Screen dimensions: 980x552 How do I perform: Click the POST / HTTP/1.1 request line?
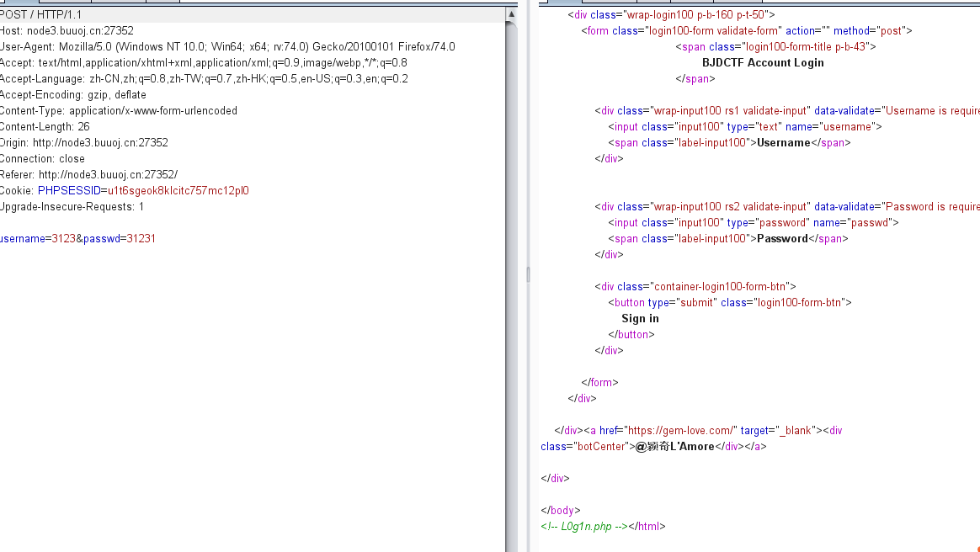40,14
